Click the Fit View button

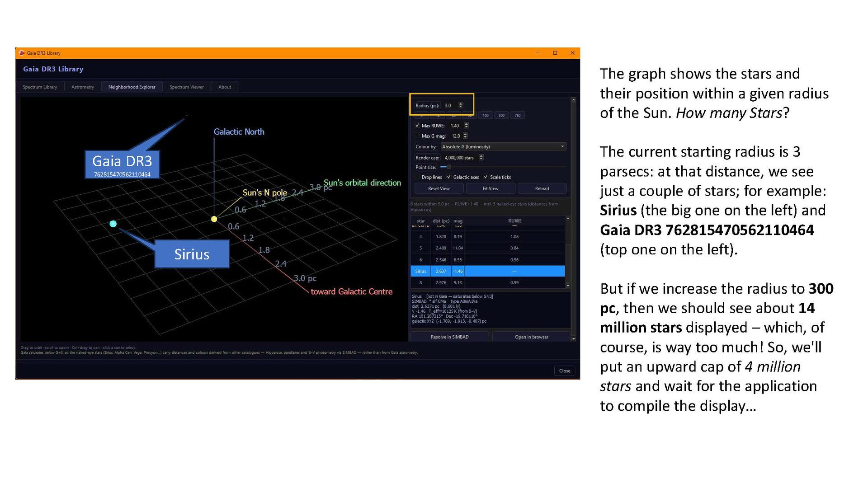tap(491, 188)
